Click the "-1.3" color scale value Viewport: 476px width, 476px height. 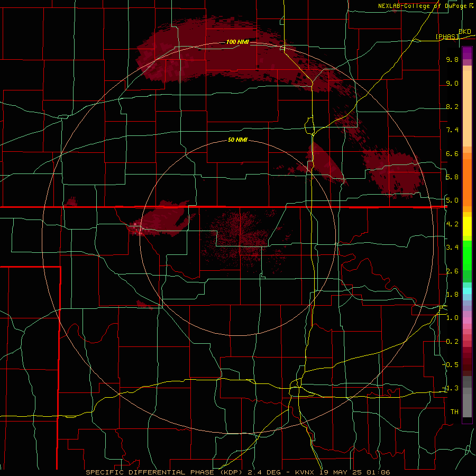(x=451, y=388)
